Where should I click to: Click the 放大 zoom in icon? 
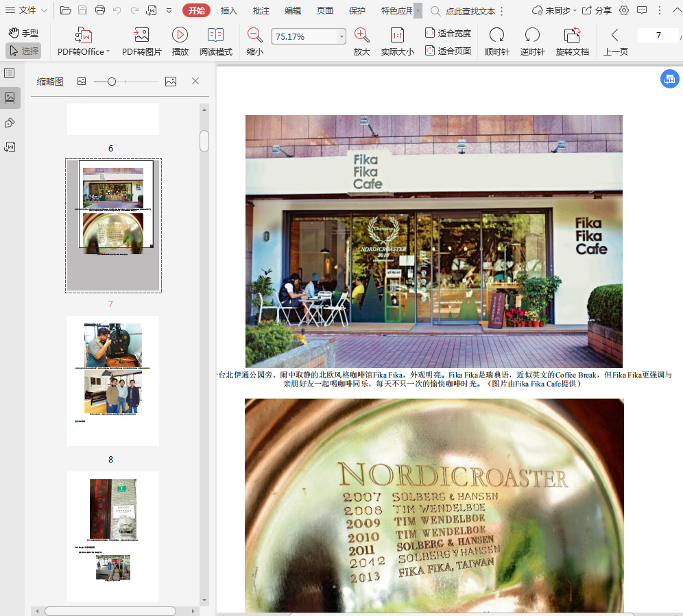tap(361, 36)
